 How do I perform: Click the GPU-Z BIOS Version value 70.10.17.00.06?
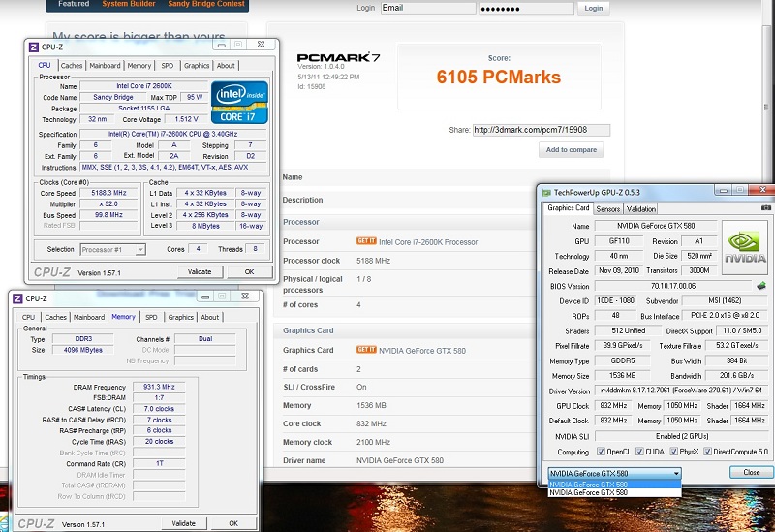coord(673,286)
